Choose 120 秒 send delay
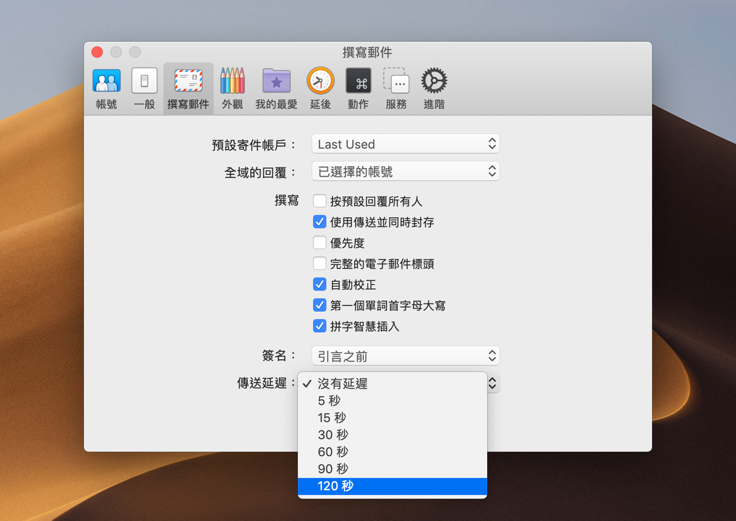Screen dimensions: 736x521 coord(392,486)
